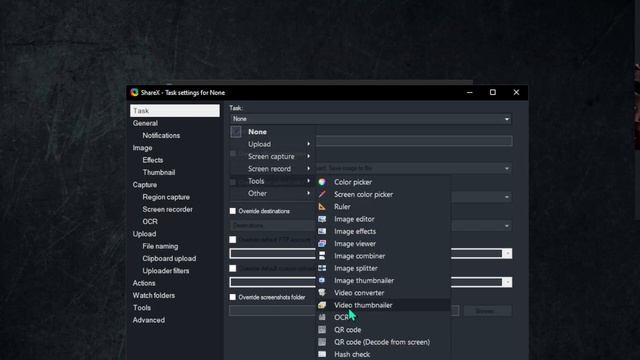Click the description field beside None menu

(x=414, y=141)
